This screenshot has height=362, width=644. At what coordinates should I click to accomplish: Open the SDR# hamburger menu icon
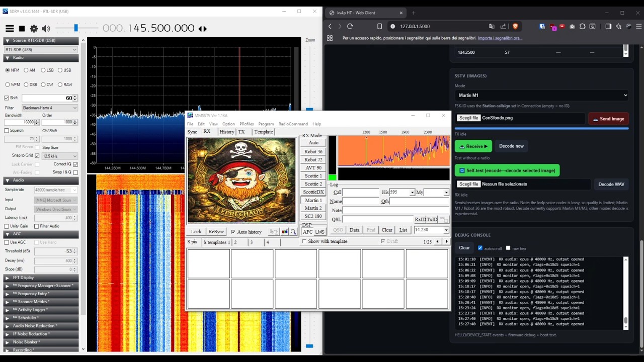pos(10,29)
